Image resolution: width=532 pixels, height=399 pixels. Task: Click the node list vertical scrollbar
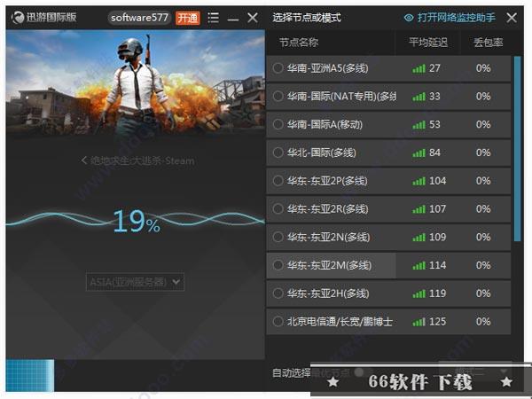[518, 149]
